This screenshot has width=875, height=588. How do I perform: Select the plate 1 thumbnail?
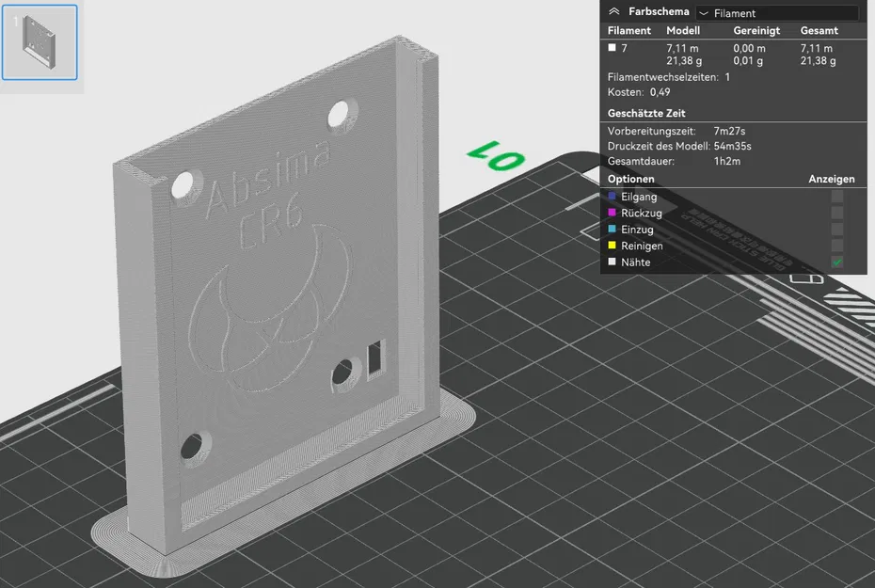(x=40, y=42)
